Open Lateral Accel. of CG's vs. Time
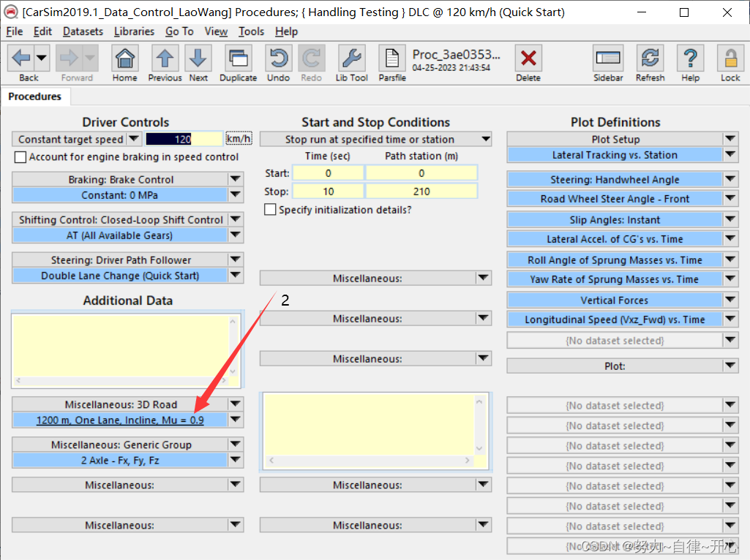 tap(615, 239)
